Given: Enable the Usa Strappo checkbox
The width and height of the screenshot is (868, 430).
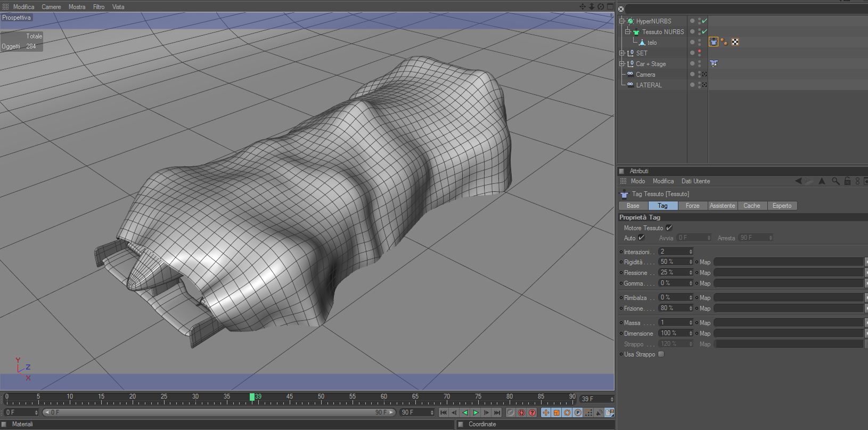Looking at the screenshot, I should [x=661, y=354].
